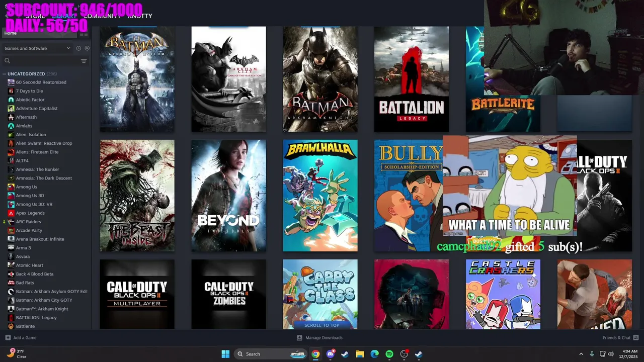The width and height of the screenshot is (644, 362).
Task: Select Aliens: Fireteam Elite in list
Action: coord(37,152)
